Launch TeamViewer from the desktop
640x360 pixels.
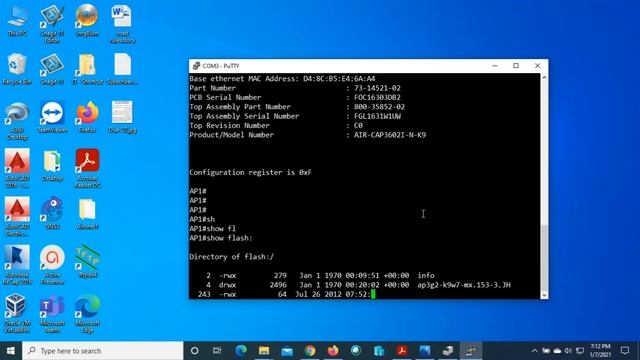52,117
